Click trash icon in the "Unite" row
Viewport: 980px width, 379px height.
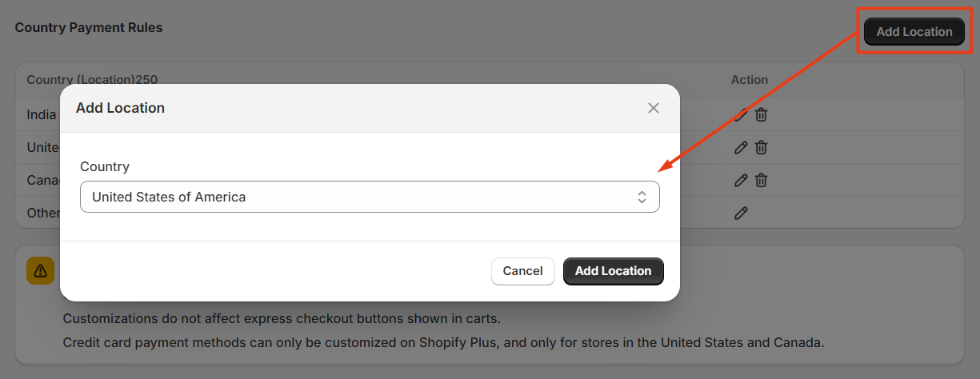(761, 147)
